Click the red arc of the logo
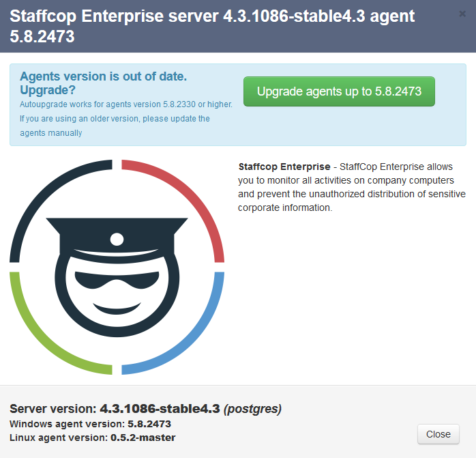Viewport: 476px width, 458px height. [x=193, y=199]
